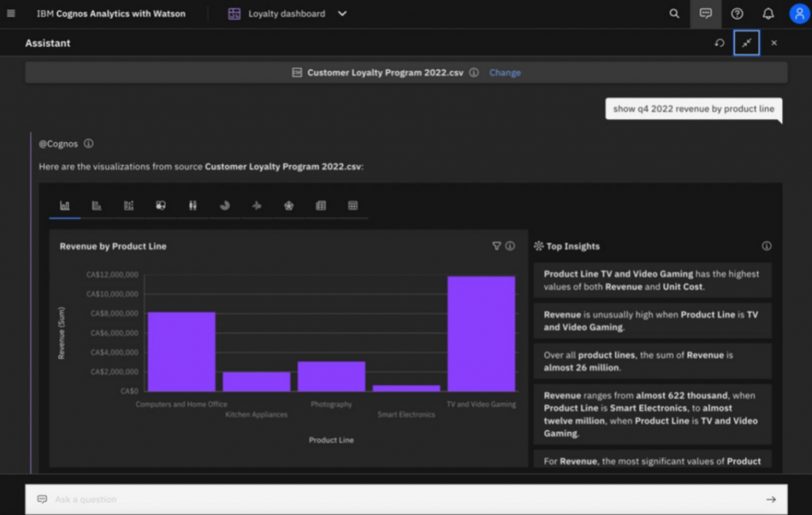Open the Help question mark icon
Image resolution: width=812 pixels, height=515 pixels.
[737, 13]
